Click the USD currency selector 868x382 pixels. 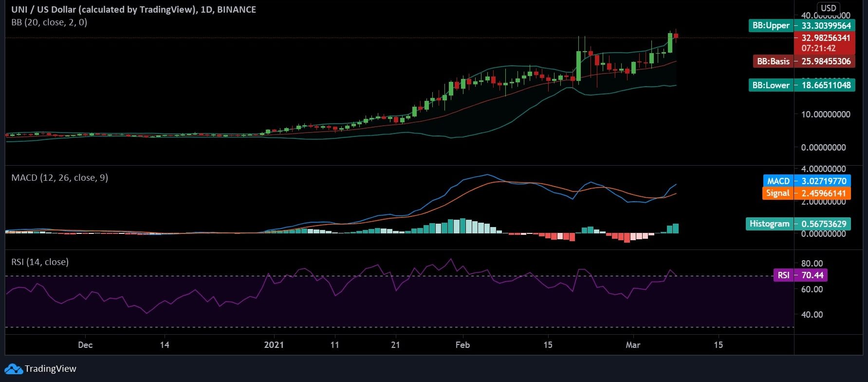(x=828, y=8)
